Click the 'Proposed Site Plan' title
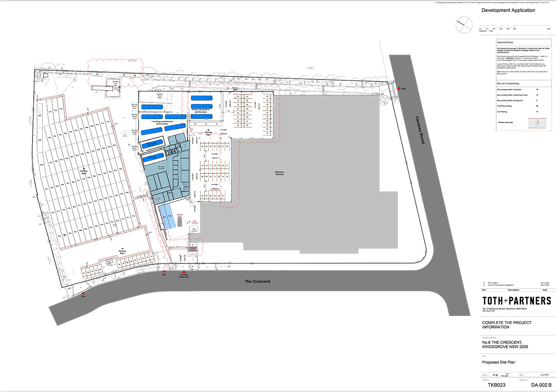 coord(499,362)
